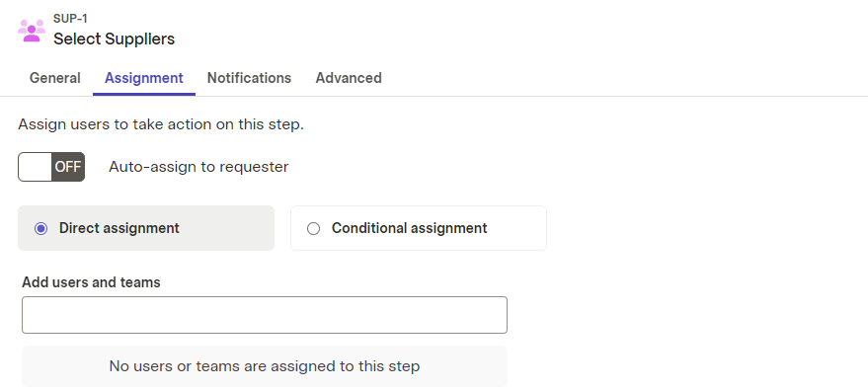The height and width of the screenshot is (391, 868).
Task: Select the Assignment tab
Action: point(144,78)
